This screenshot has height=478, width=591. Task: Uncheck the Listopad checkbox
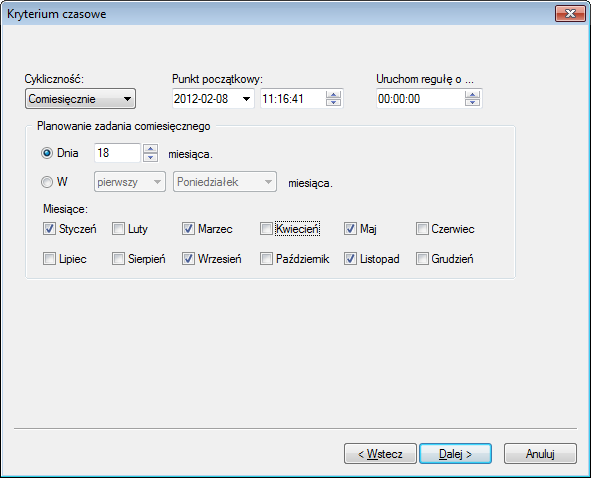pyautogui.click(x=350, y=259)
